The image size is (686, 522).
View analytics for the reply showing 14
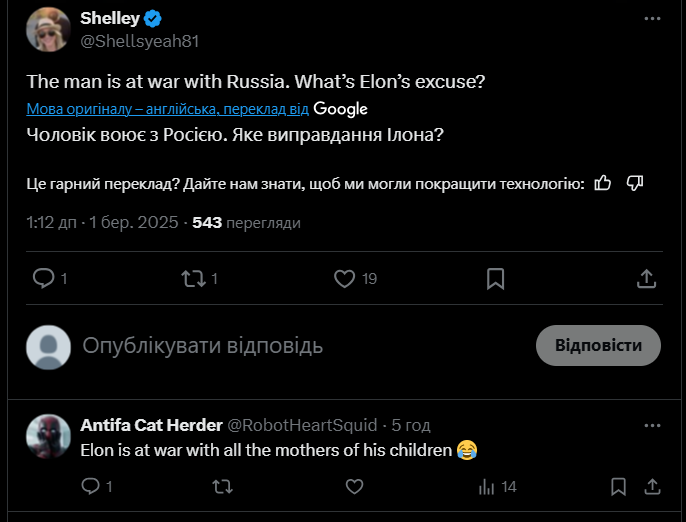pos(497,487)
